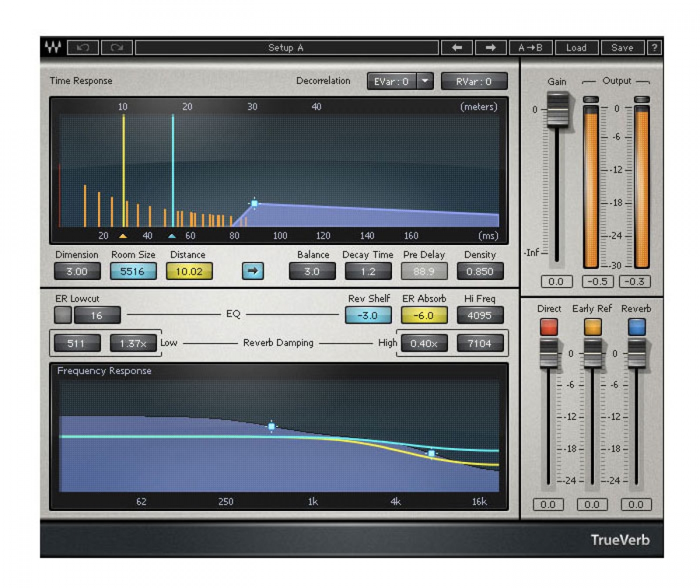Click the Waves logo icon
This screenshot has height=588, width=700.
53,48
